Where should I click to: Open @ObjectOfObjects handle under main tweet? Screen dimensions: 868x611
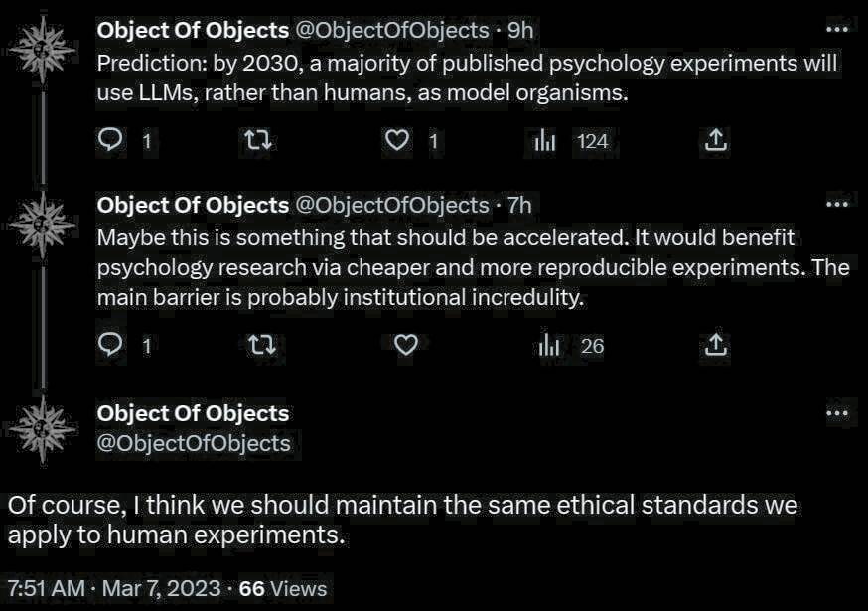point(194,443)
